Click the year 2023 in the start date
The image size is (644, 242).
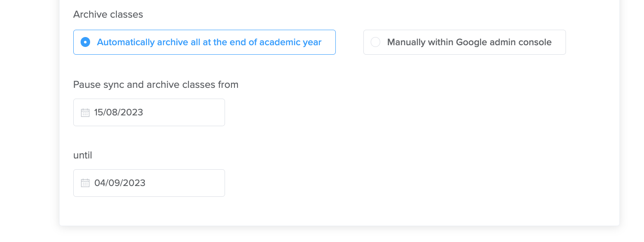pyautogui.click(x=133, y=112)
